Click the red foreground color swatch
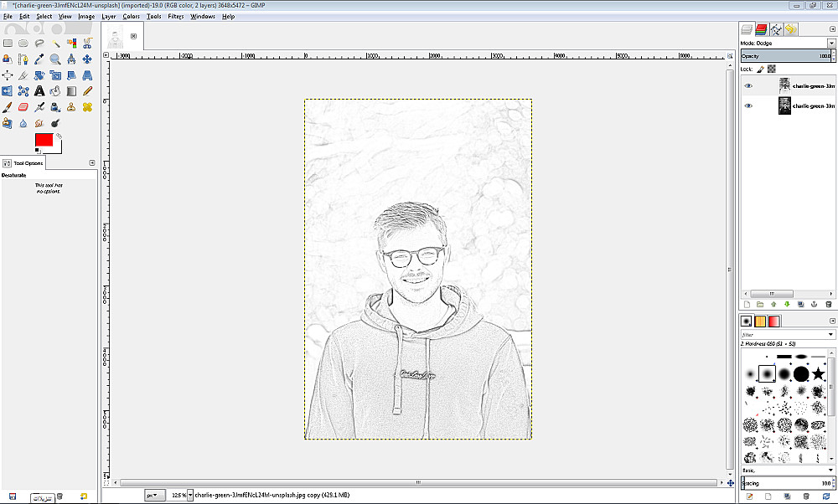Viewport: 838px width, 504px height. click(x=43, y=140)
